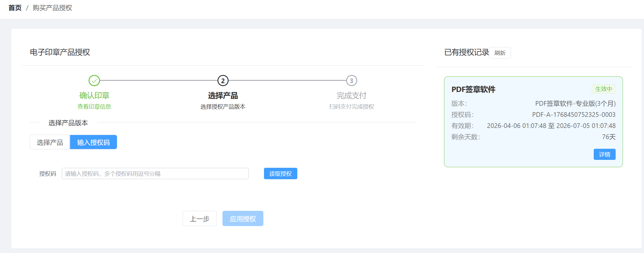Click the 选择产品 step title
Image resolution: width=644 pixels, height=253 pixels.
(223, 95)
